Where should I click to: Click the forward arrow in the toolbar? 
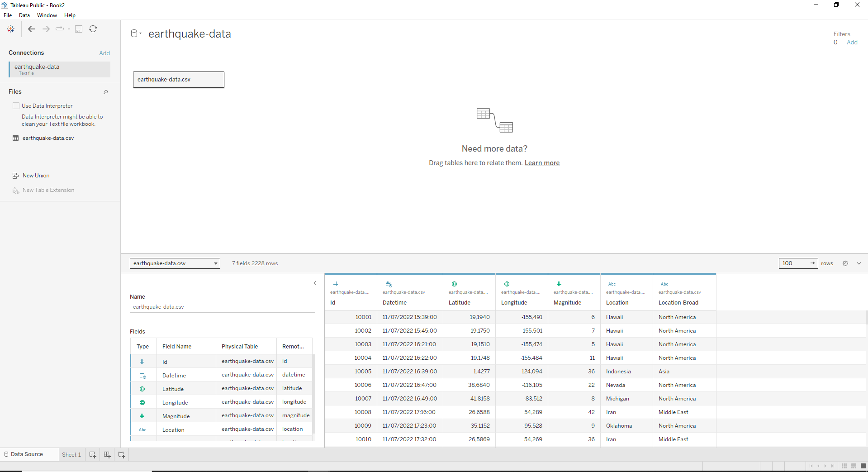click(46, 29)
